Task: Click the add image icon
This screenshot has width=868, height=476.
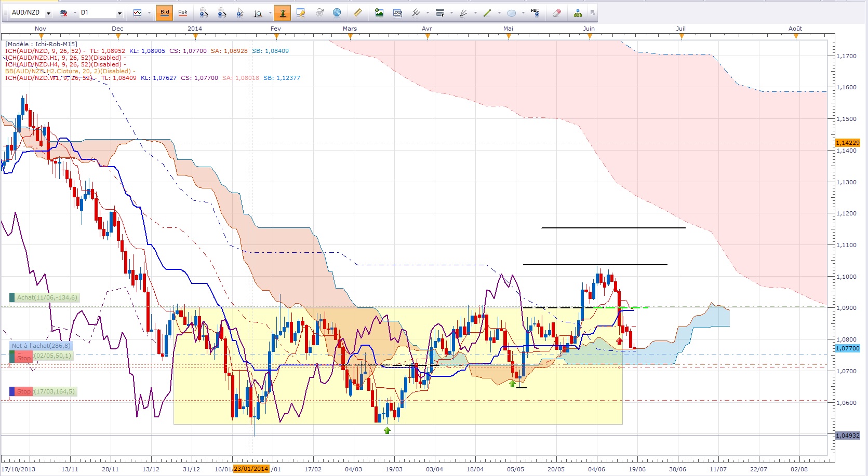Action: click(379, 12)
